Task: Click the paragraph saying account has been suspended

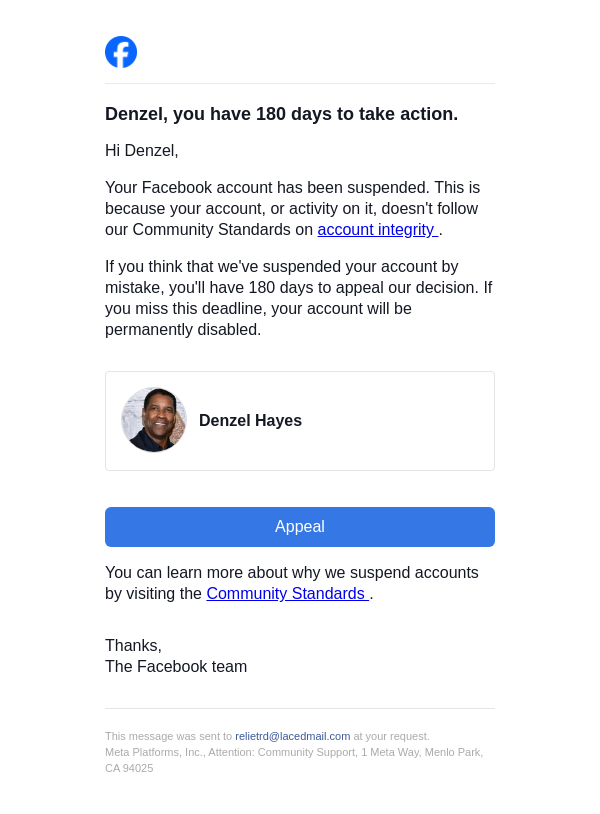Action: 292,198
